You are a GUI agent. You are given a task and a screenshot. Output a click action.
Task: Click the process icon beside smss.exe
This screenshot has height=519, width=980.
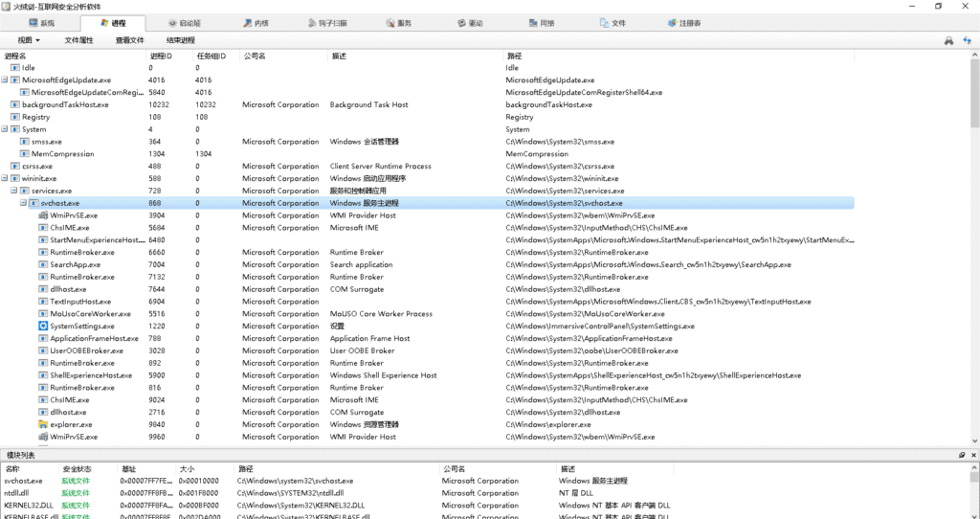tap(24, 142)
